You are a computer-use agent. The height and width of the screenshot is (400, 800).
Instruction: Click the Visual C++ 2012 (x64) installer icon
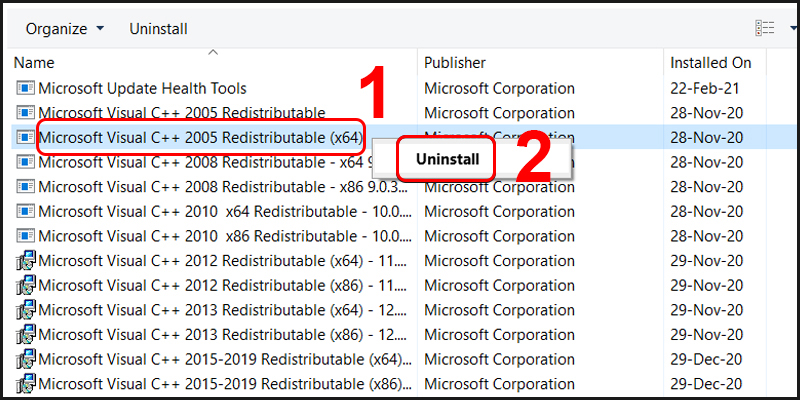(26, 261)
